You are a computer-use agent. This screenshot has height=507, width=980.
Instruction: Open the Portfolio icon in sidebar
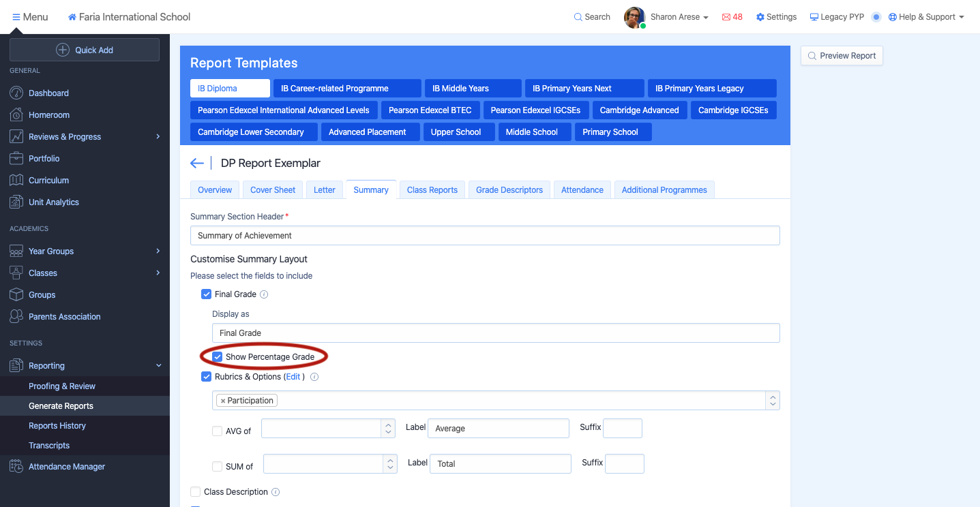pyautogui.click(x=16, y=158)
